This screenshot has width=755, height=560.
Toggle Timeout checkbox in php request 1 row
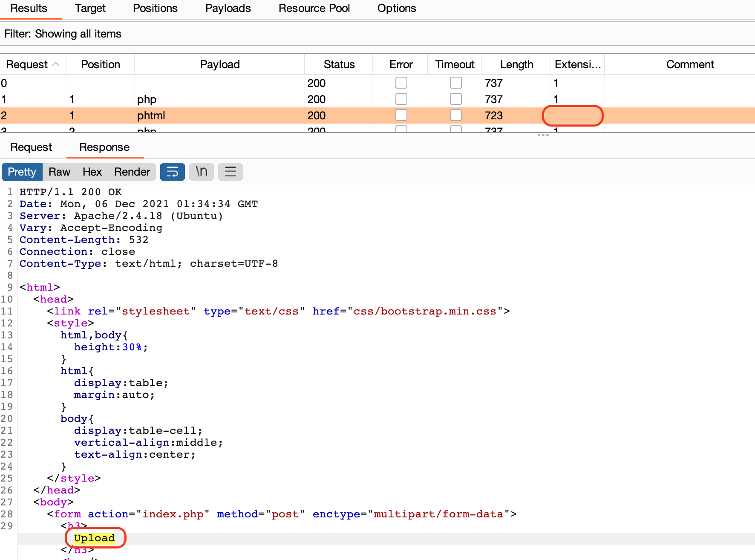(x=456, y=99)
